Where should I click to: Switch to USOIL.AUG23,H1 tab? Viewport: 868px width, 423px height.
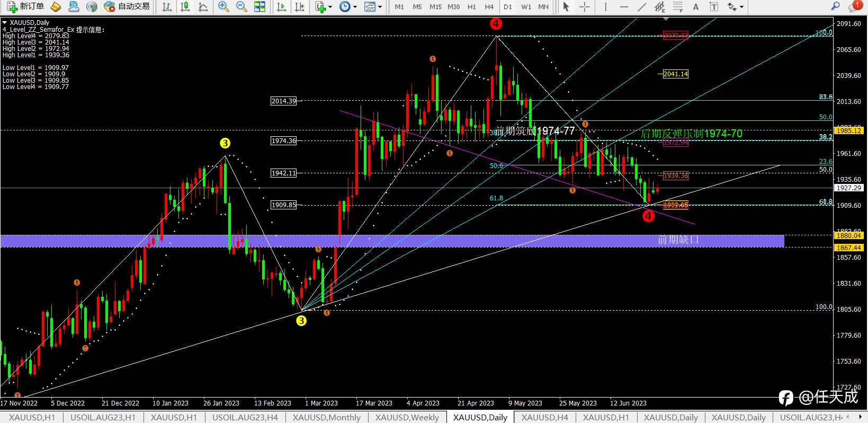[103, 418]
